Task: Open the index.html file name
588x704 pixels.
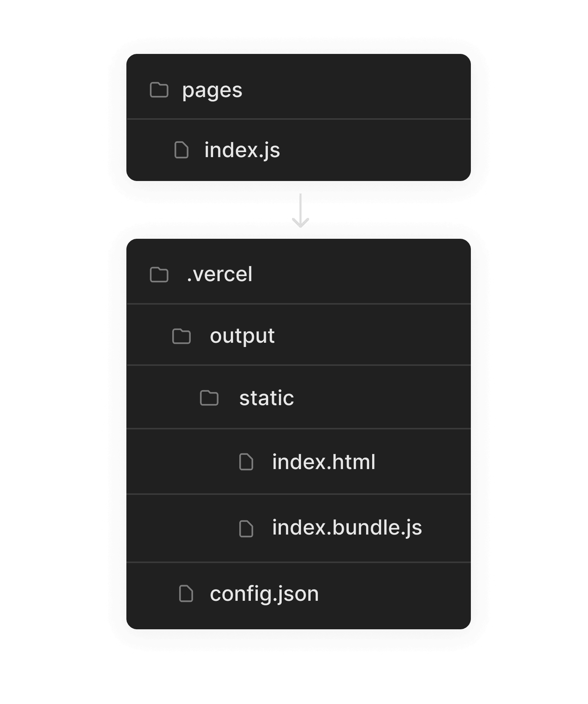Action: point(324,462)
